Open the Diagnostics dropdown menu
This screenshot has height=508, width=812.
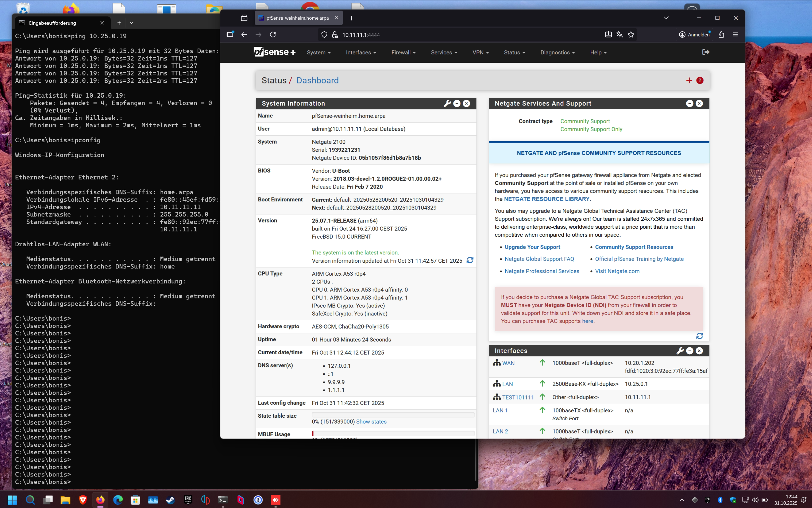pyautogui.click(x=557, y=52)
